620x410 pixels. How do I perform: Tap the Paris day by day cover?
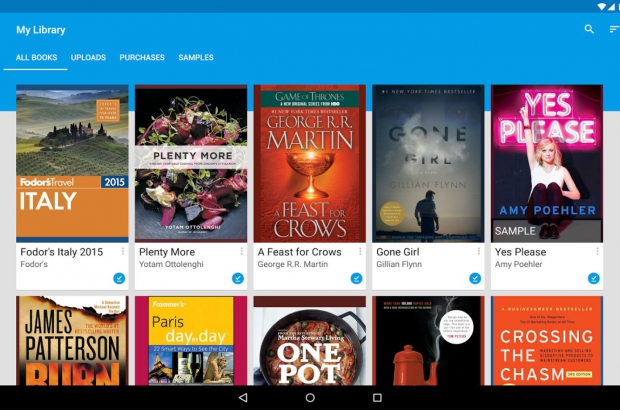tap(191, 340)
